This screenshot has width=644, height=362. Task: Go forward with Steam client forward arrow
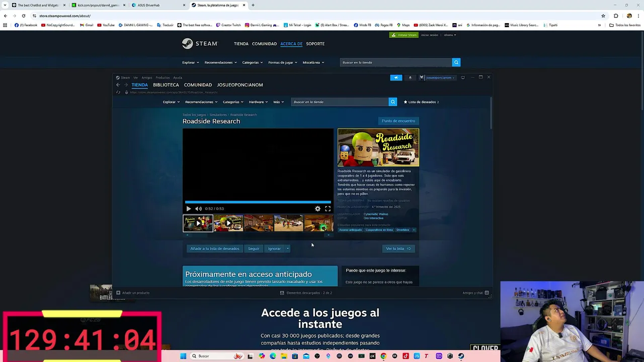tap(126, 85)
